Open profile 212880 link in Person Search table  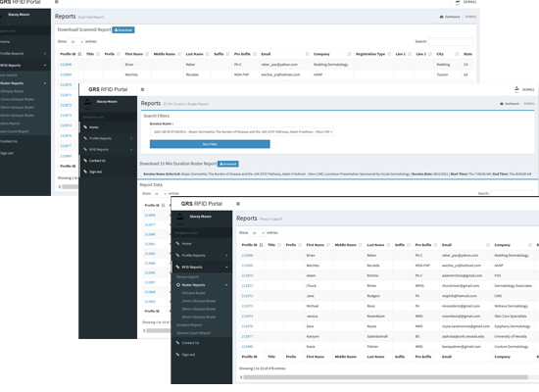pyautogui.click(x=247, y=347)
